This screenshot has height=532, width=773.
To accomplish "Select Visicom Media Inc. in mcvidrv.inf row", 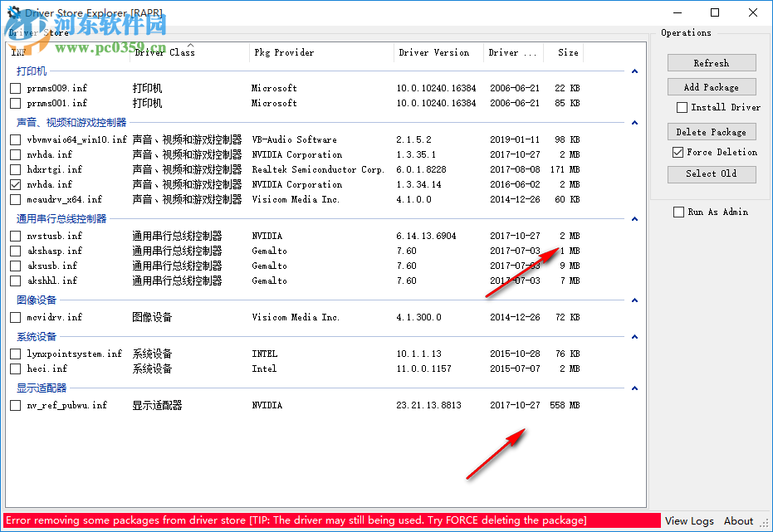I will tap(296, 317).
